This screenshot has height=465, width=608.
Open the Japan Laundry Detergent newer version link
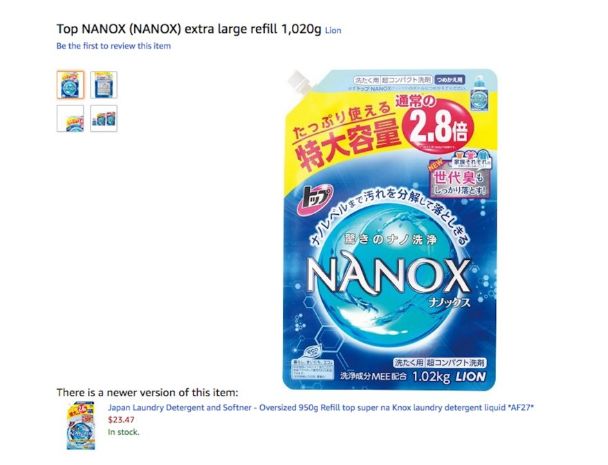[x=321, y=408]
